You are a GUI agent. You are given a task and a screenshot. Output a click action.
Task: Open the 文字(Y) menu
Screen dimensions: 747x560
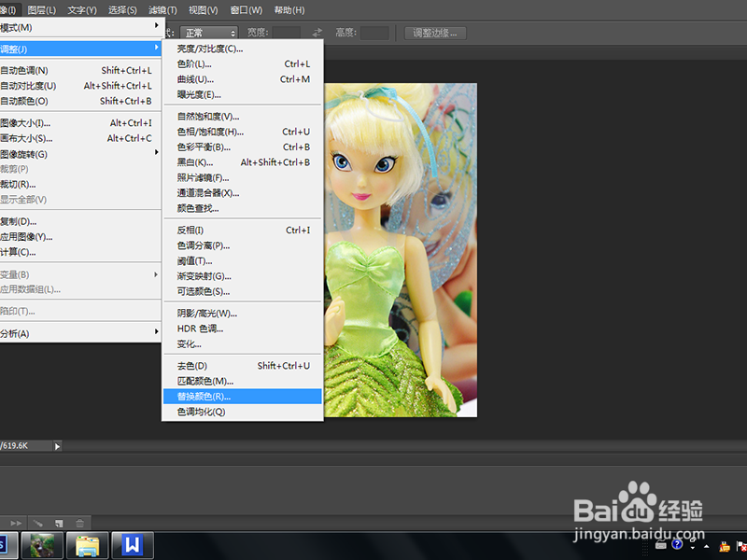tap(82, 9)
